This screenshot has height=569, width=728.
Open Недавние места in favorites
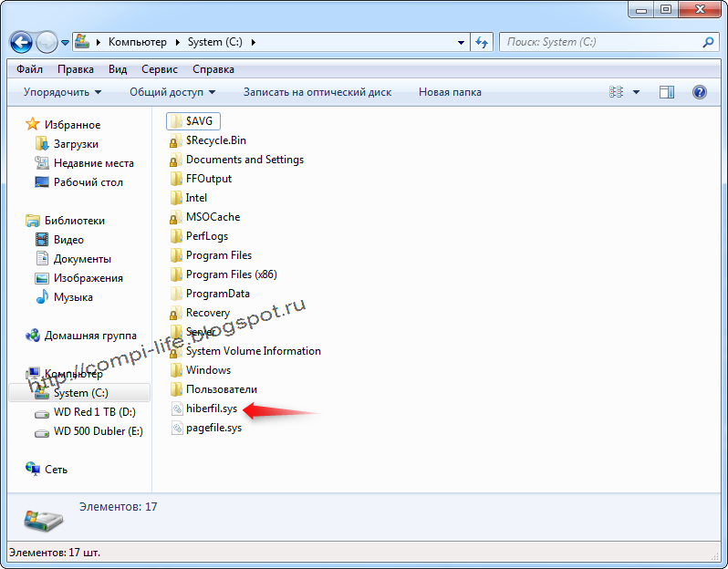[x=93, y=163]
